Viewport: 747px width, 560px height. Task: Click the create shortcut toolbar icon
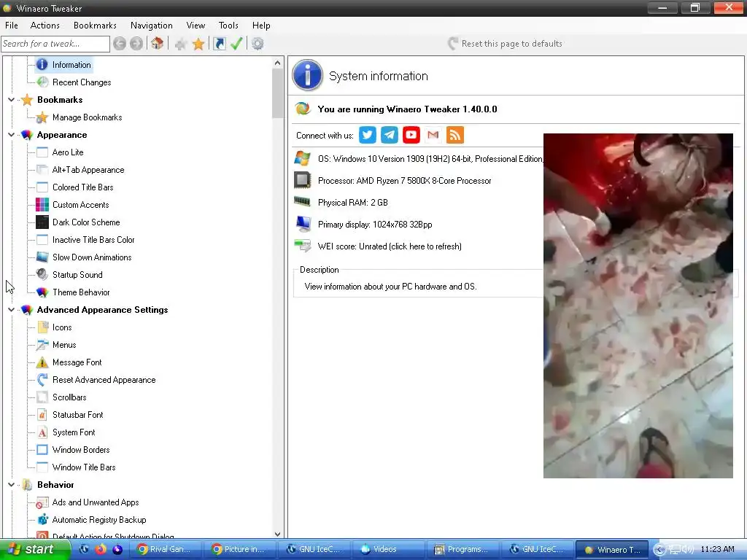219,44
